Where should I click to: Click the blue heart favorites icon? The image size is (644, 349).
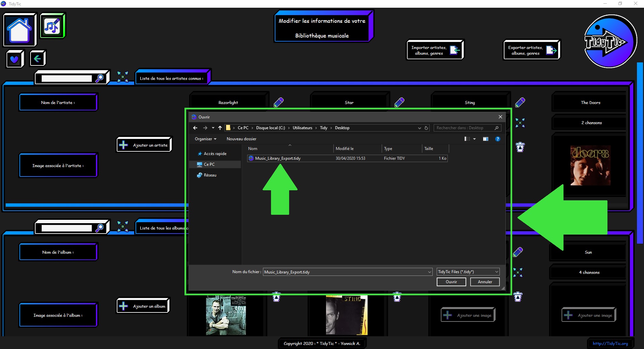14,59
